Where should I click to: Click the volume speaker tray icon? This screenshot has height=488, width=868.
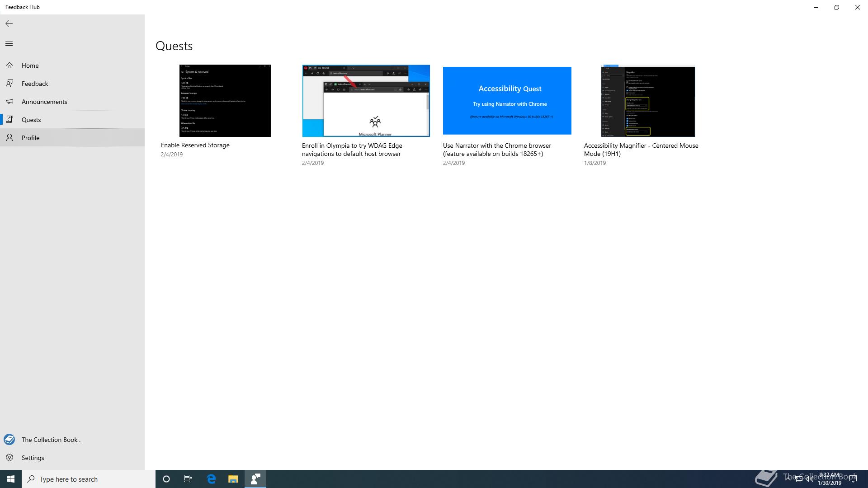(809, 479)
